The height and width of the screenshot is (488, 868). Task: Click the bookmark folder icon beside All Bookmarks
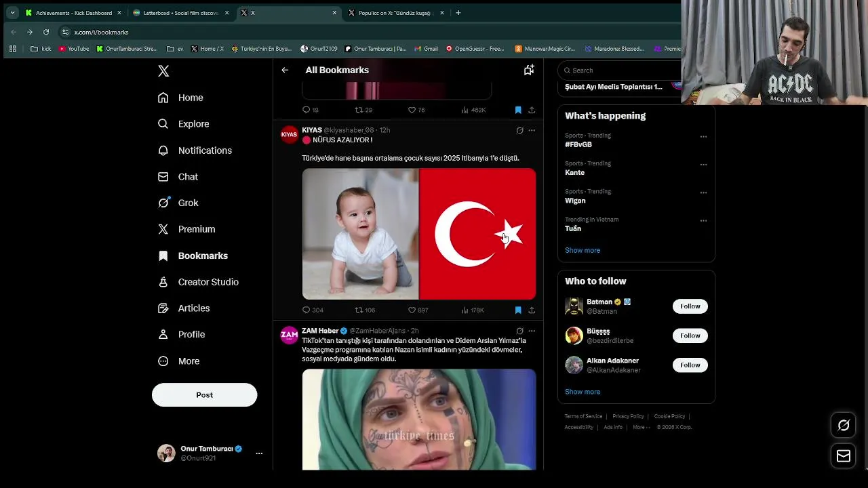(x=529, y=70)
